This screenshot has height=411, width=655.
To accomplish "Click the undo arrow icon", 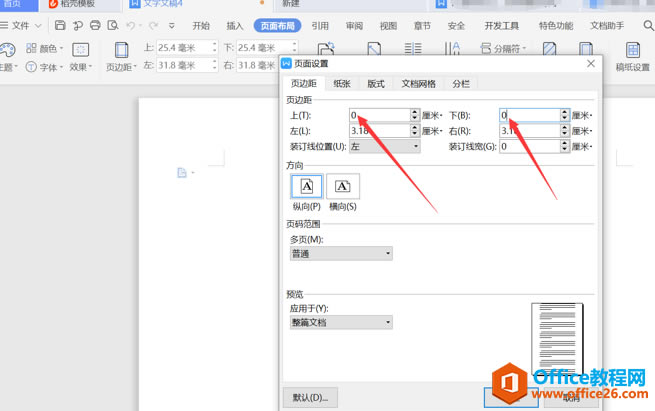I will point(133,25).
